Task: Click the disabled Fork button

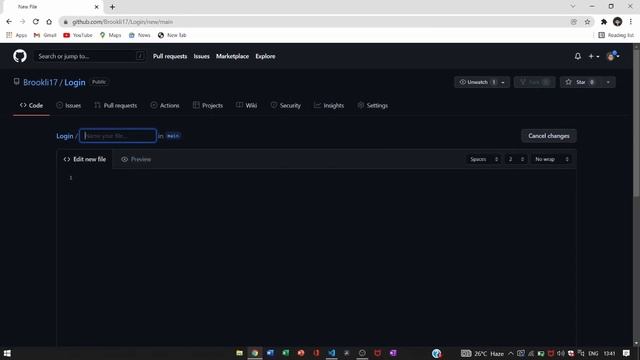Action: click(x=534, y=82)
